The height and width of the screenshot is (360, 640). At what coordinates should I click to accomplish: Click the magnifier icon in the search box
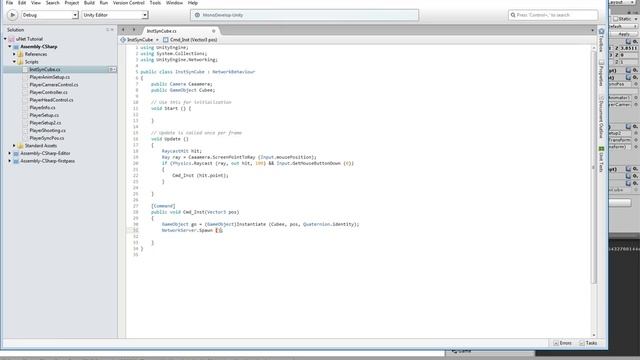click(x=513, y=15)
